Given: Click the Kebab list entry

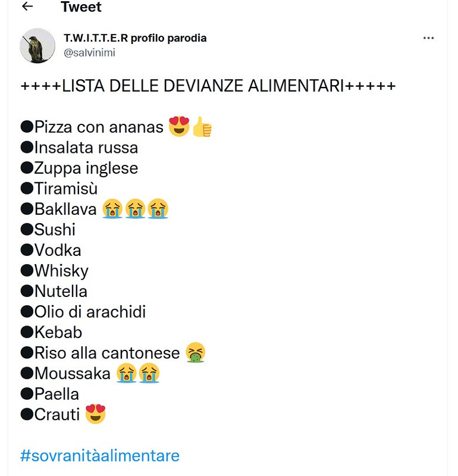Looking at the screenshot, I should [x=58, y=332].
